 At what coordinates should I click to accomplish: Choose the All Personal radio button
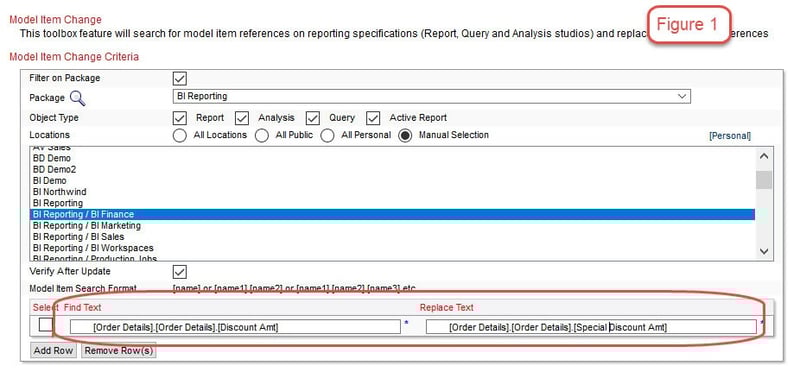pyautogui.click(x=327, y=136)
